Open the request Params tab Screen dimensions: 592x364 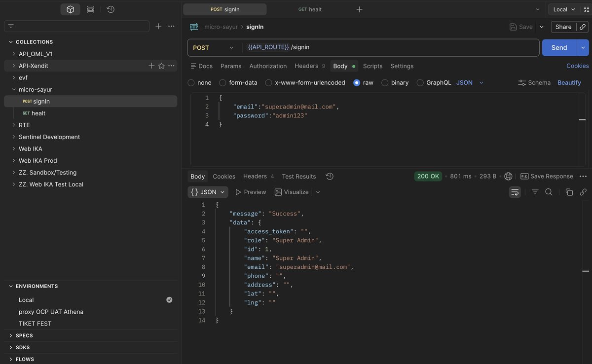231,66
